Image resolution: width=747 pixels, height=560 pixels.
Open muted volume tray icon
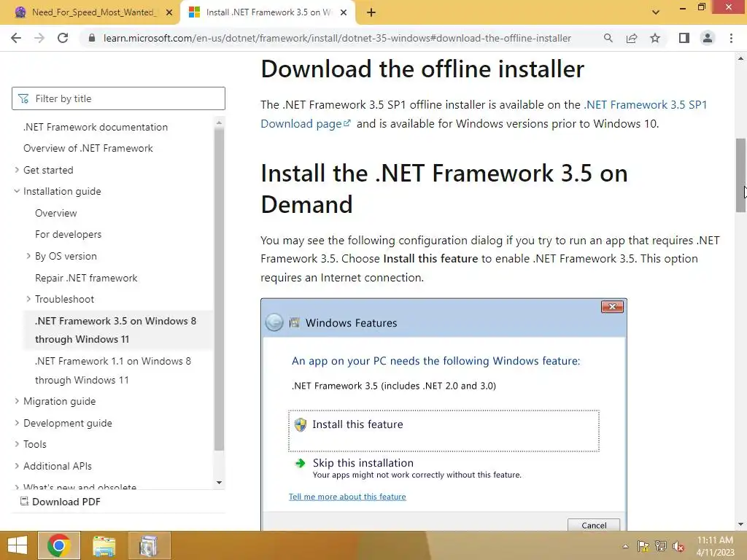678,546
